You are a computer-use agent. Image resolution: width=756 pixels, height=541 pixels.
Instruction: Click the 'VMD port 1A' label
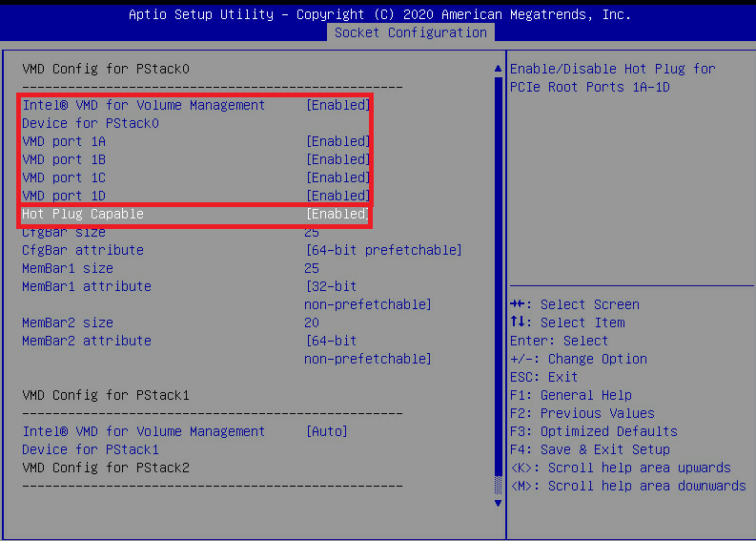[64, 141]
